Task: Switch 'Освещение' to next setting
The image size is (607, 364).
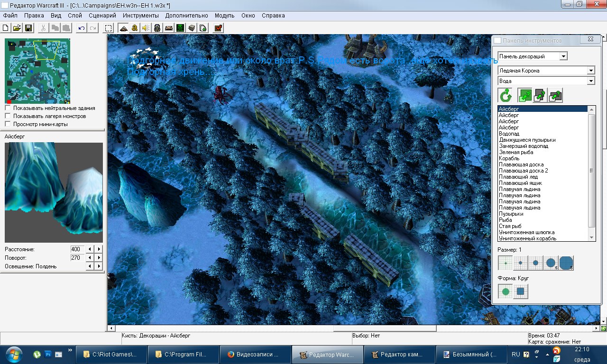Action: [99, 266]
